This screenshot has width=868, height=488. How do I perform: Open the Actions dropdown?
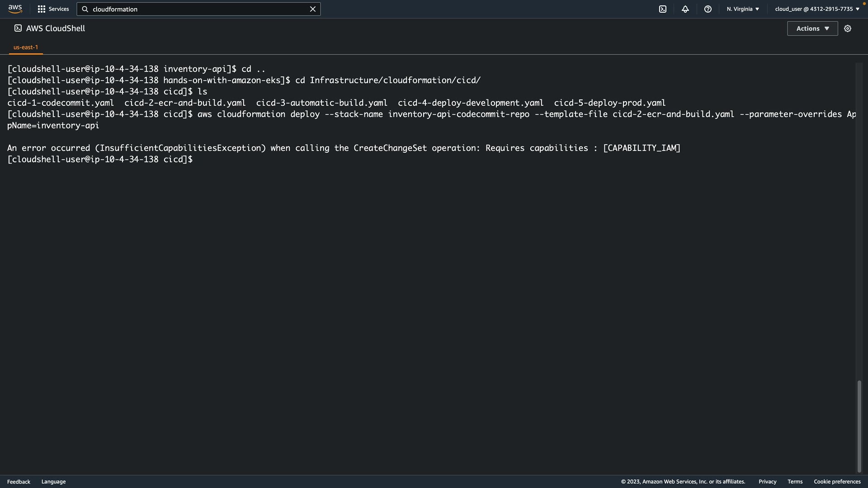812,28
